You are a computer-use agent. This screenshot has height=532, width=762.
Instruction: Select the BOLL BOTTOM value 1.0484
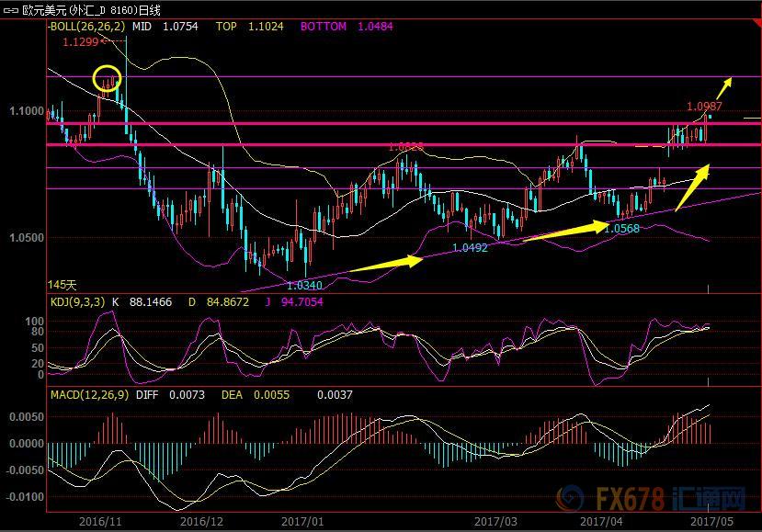point(375,27)
